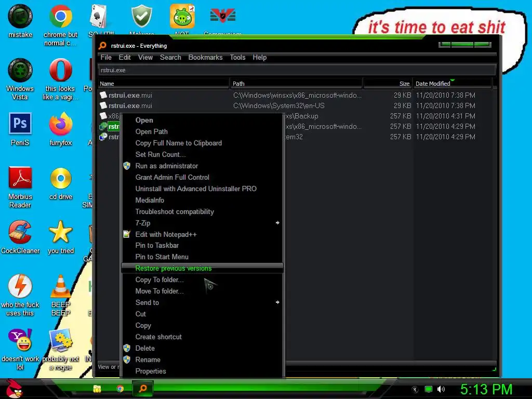Viewport: 532px width, 399px height.
Task: Open the green pig desktop icon
Action: [182, 16]
